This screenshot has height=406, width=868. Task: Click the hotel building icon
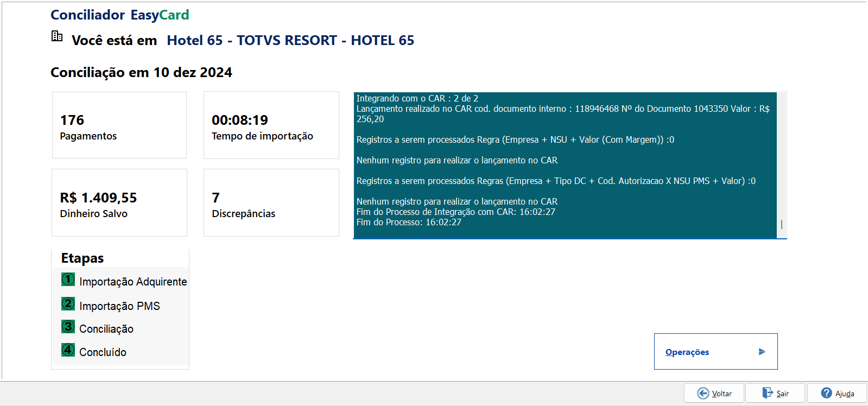coord(57,36)
